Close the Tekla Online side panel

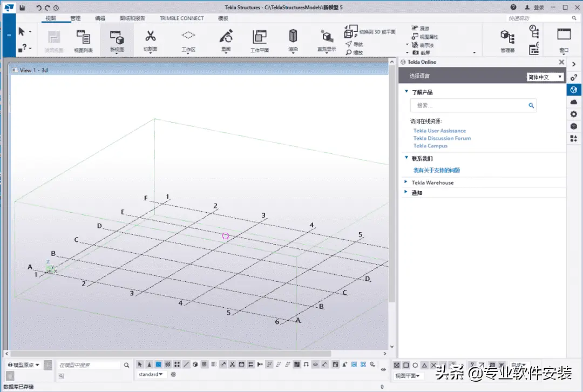(561, 62)
